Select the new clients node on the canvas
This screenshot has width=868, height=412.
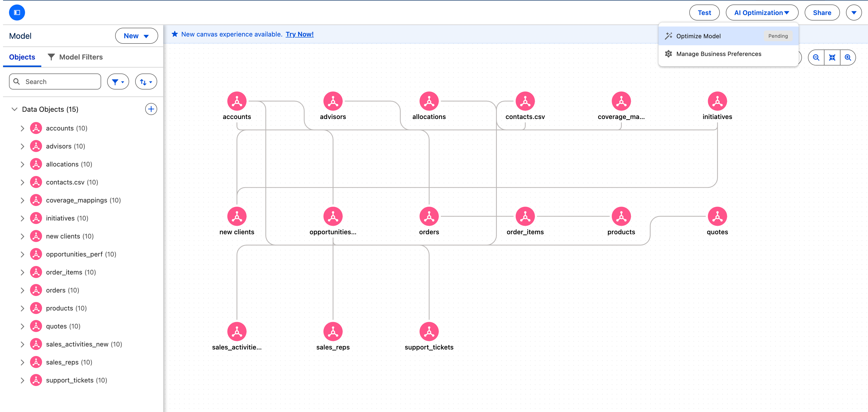[x=237, y=216]
